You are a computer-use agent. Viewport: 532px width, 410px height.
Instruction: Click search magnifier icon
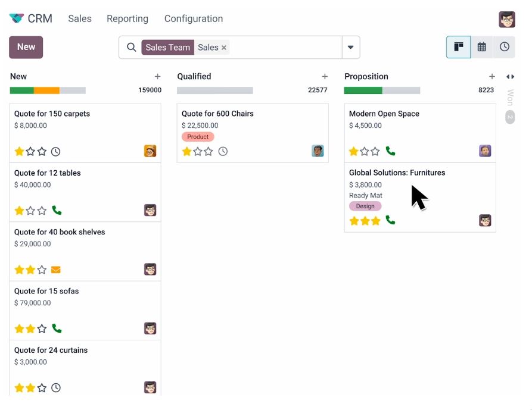tap(131, 47)
